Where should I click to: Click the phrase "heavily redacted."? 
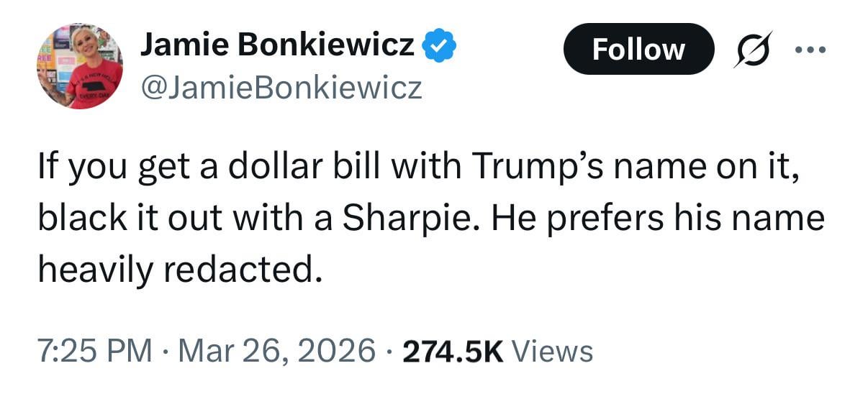point(177,267)
